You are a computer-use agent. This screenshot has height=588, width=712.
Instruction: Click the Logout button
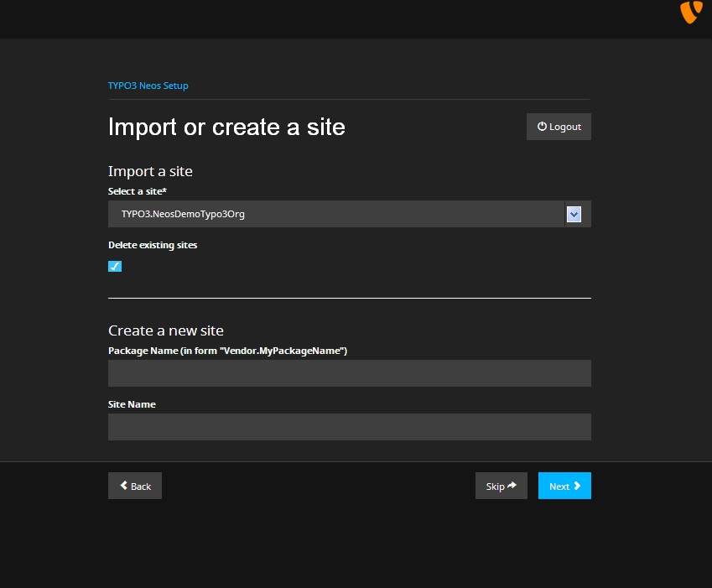(x=559, y=127)
